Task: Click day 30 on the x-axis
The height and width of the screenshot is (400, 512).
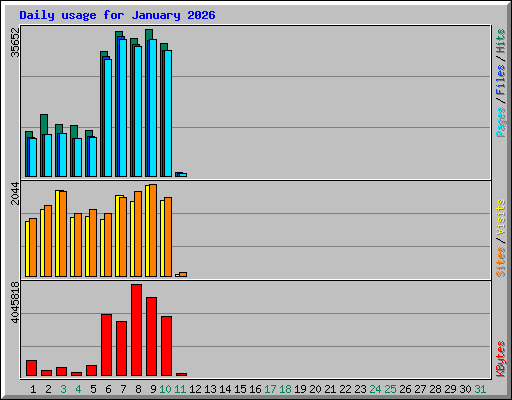Action: pyautogui.click(x=465, y=389)
